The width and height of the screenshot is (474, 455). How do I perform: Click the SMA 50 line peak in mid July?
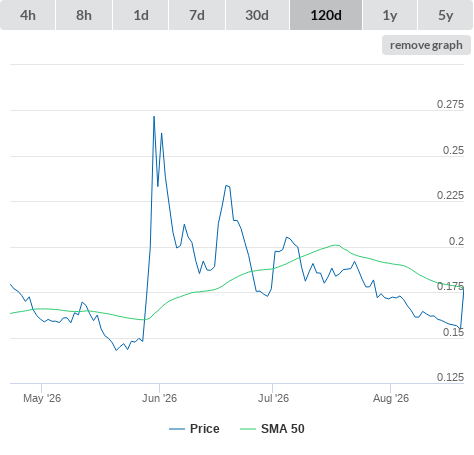(336, 245)
